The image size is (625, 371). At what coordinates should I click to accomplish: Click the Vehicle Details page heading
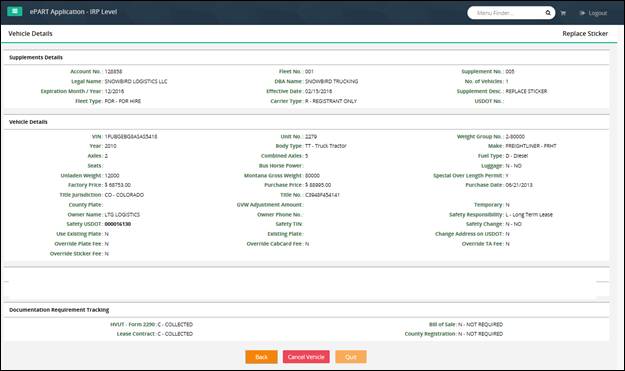[30, 33]
